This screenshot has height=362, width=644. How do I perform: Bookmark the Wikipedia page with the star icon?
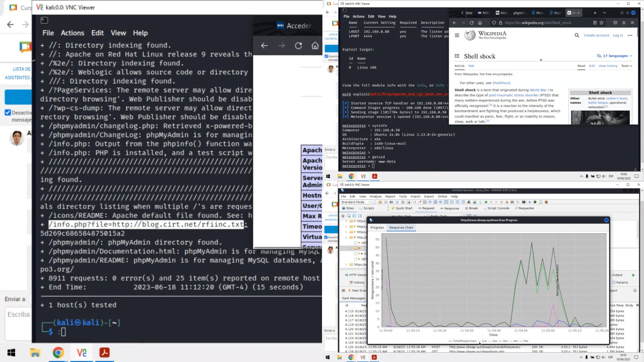pyautogui.click(x=602, y=23)
